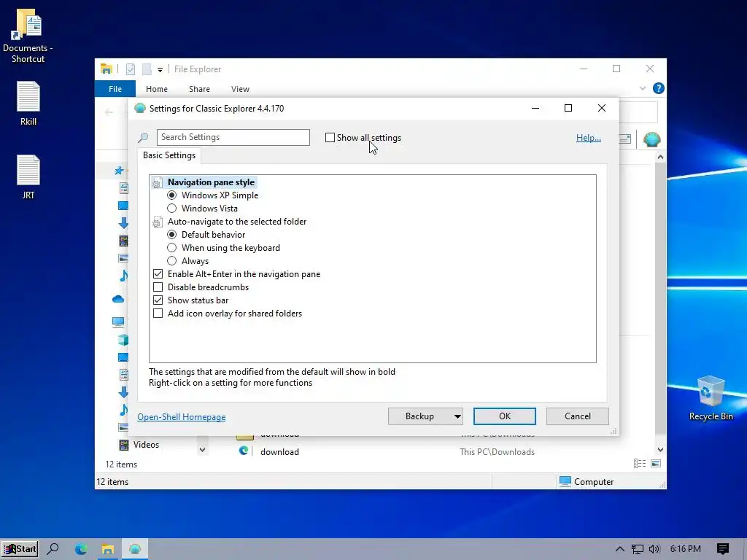The height and width of the screenshot is (560, 747).
Task: Click the OK button
Action: click(x=505, y=416)
